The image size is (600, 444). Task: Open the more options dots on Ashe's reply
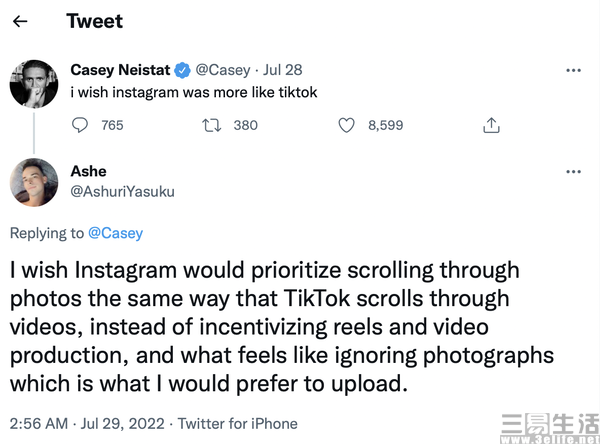pyautogui.click(x=573, y=171)
